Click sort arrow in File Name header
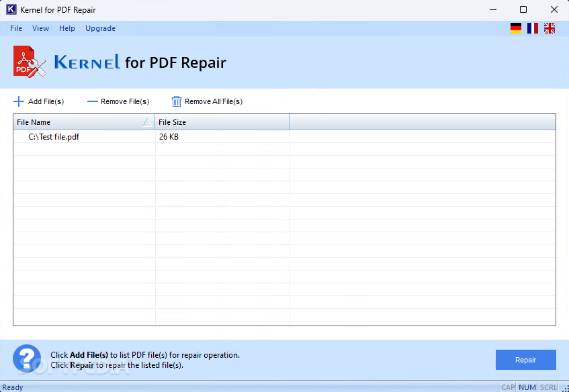Image resolution: width=569 pixels, height=392 pixels. pos(147,122)
